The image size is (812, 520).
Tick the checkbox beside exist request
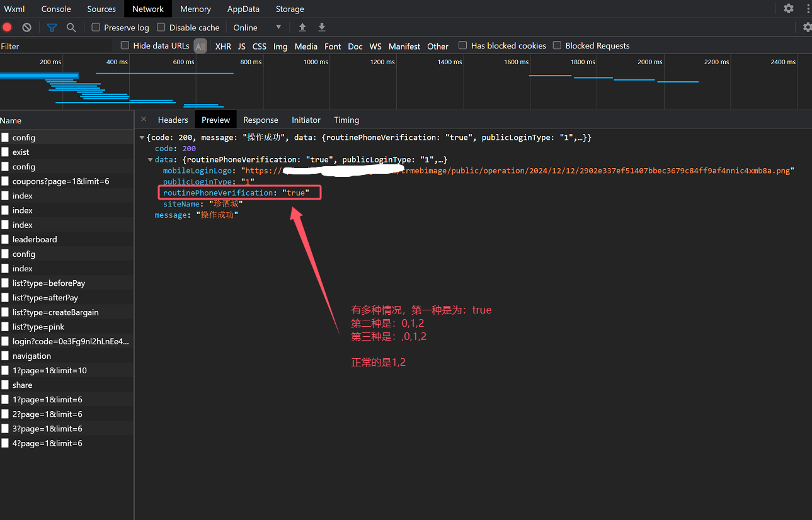5,152
